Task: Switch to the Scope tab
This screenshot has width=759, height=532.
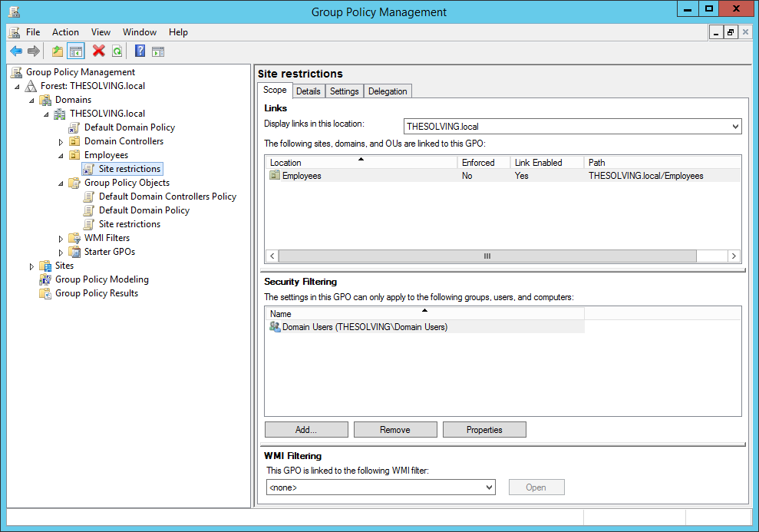Action: pos(275,90)
